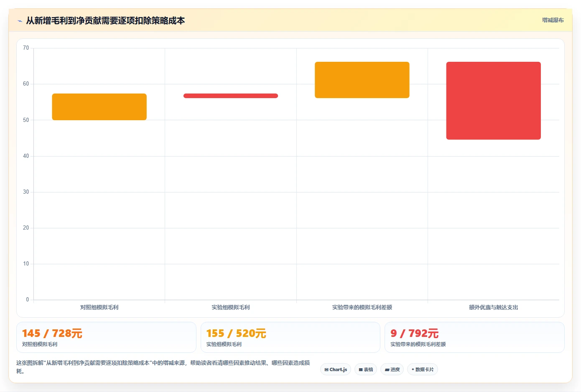This screenshot has height=392, width=581.
Task: Click the 进度 tag chip
Action: 392,369
